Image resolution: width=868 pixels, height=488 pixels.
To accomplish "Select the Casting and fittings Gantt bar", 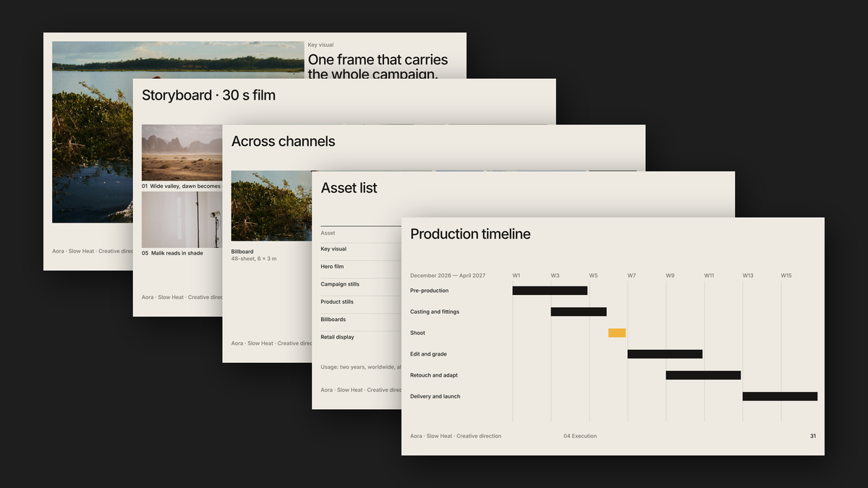I will (x=579, y=312).
